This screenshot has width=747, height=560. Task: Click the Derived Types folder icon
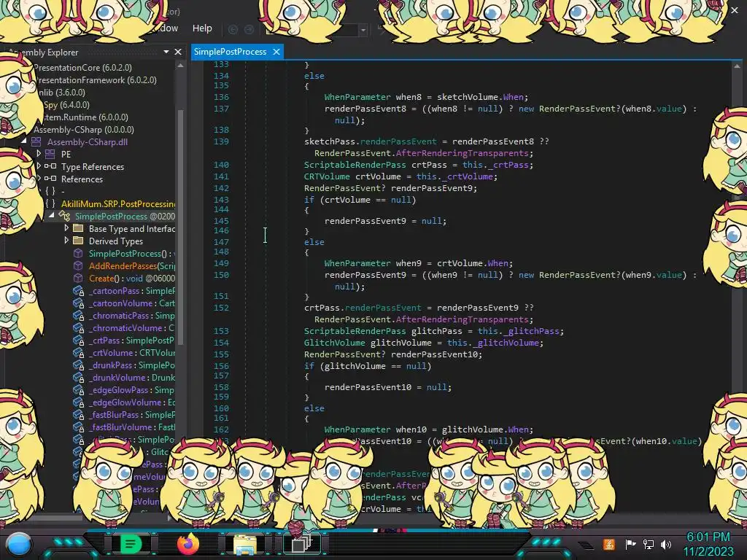pos(77,241)
